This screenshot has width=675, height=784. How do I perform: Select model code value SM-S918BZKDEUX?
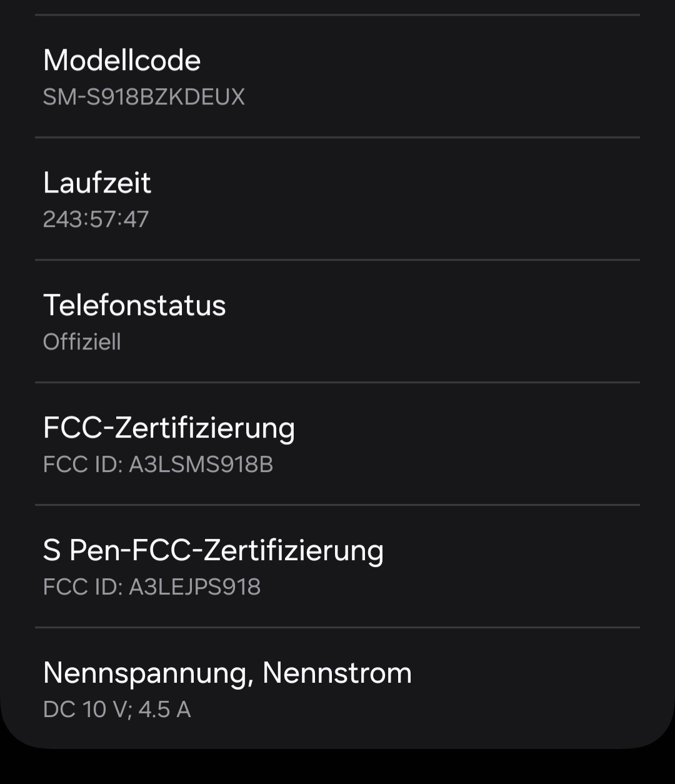coord(144,97)
